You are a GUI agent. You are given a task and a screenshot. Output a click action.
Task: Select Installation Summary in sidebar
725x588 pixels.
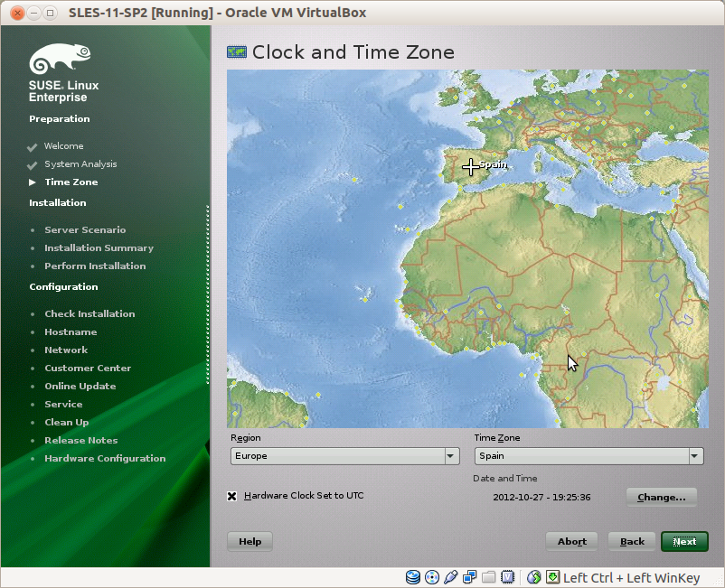99,247
